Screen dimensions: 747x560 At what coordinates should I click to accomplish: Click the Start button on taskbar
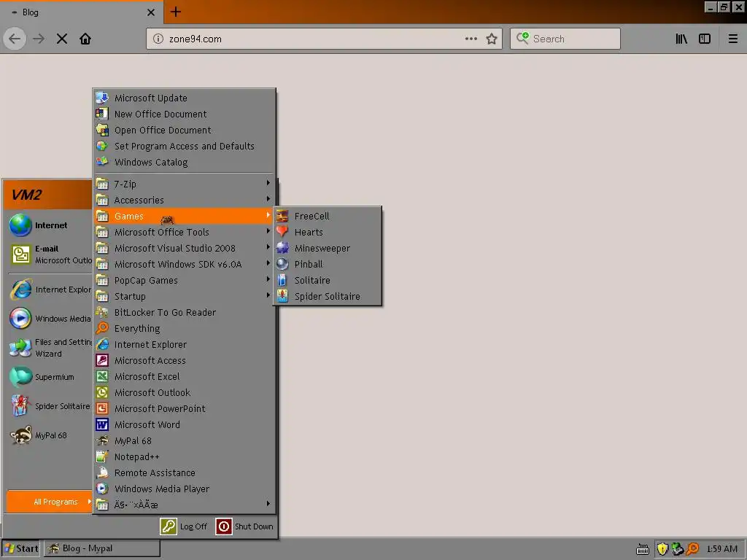tap(21, 548)
